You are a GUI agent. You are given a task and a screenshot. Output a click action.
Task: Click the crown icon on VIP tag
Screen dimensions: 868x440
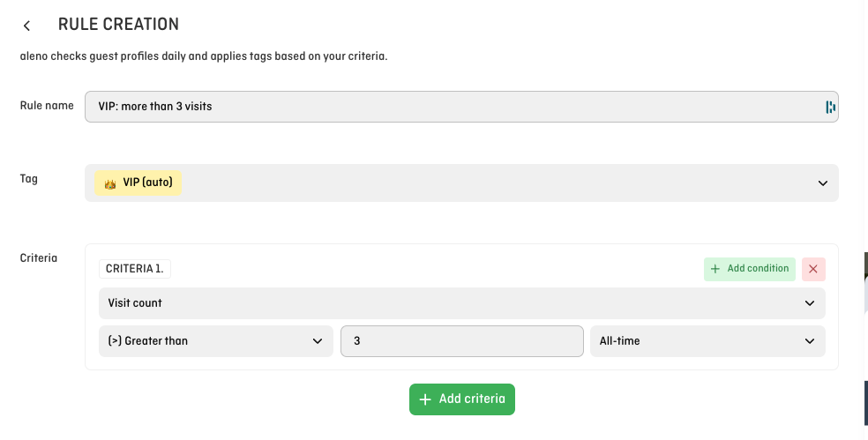[110, 183]
